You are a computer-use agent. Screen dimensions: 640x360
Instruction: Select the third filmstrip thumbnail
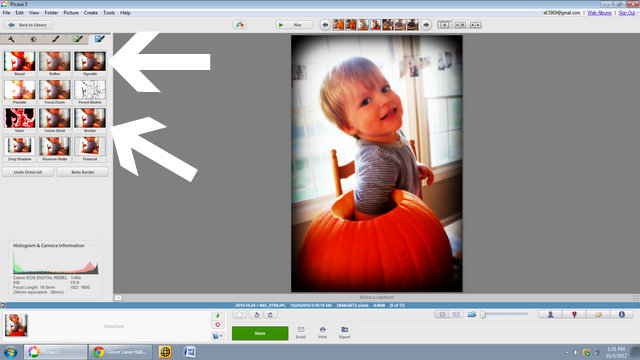click(363, 25)
